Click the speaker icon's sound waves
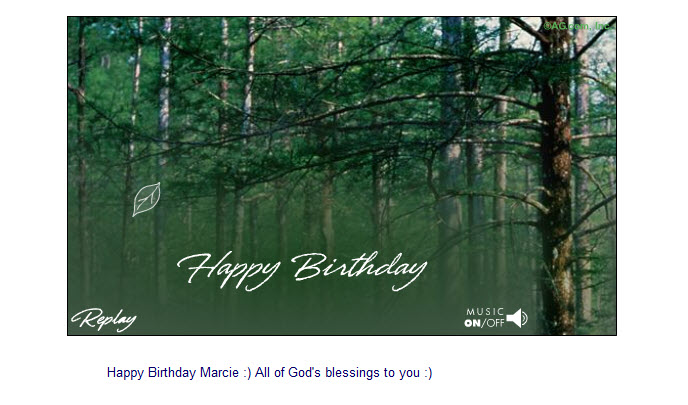Viewport: 688px width, 405px height. [524, 318]
